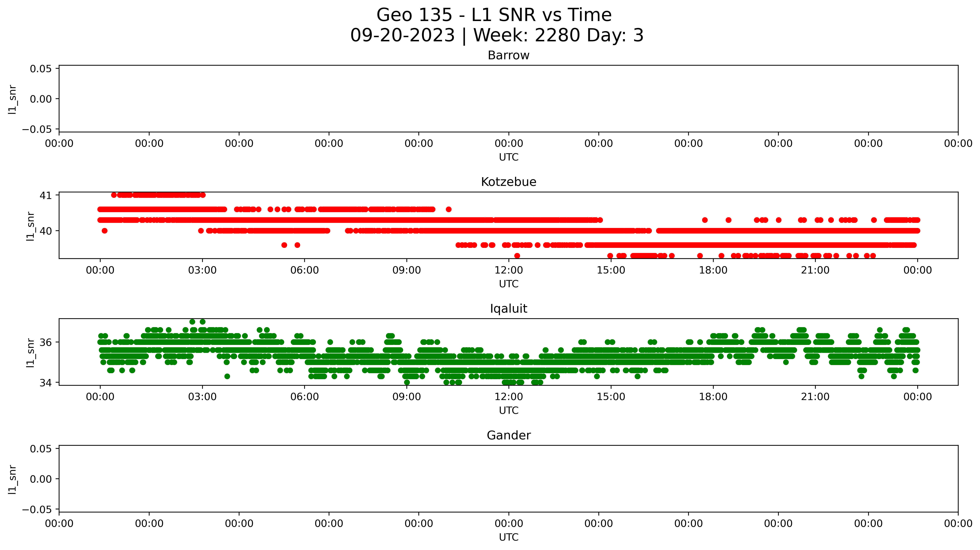Click the 09:00 x-tick under Kotzebue plot
The image size is (980, 550).
coord(407,270)
